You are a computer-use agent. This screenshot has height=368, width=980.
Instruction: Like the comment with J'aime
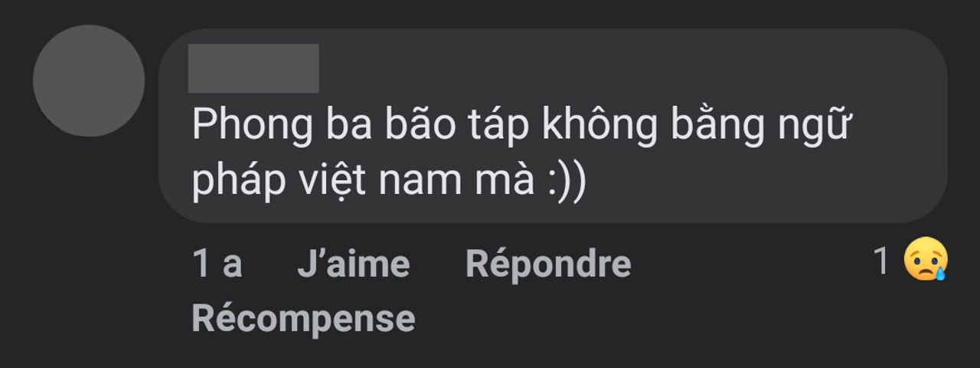coord(353,264)
